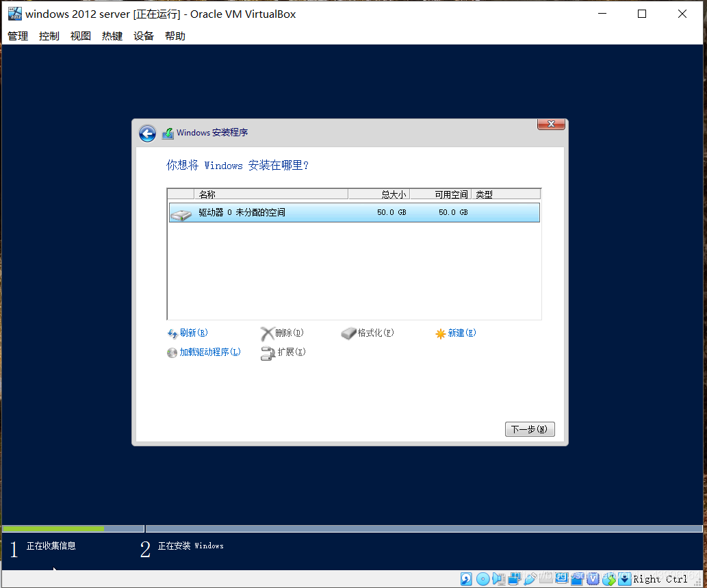Click the virtualization V chip status icon
This screenshot has width=707, height=588.
(x=593, y=579)
